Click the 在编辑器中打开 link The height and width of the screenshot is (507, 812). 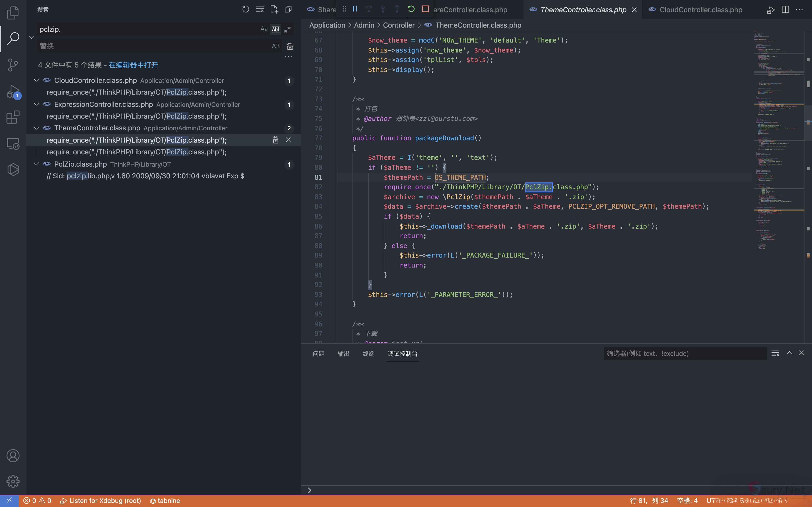pos(133,65)
